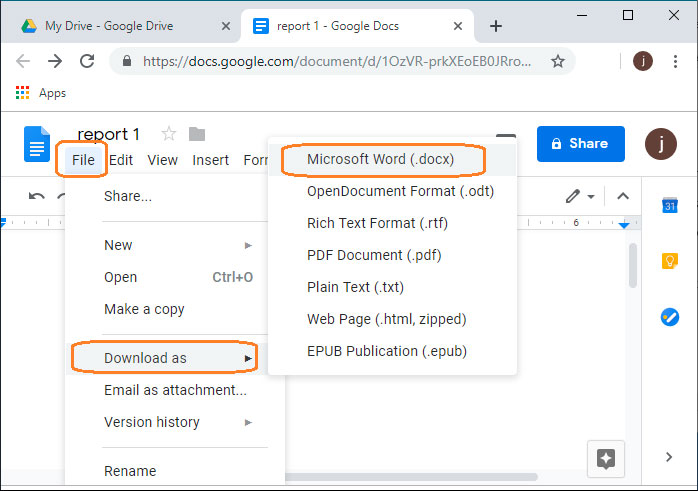
Task: Open a new browser tab
Action: [x=495, y=26]
